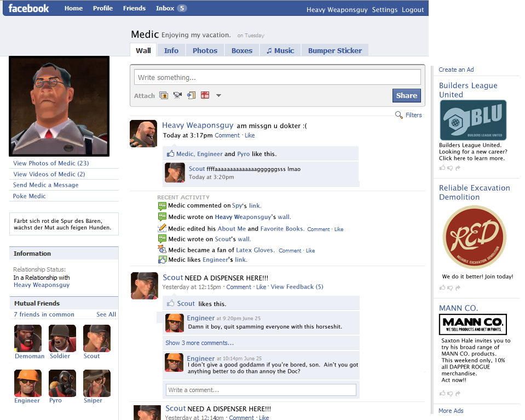Click the comment icon beside Medic commented on Spy's link

click(162, 206)
